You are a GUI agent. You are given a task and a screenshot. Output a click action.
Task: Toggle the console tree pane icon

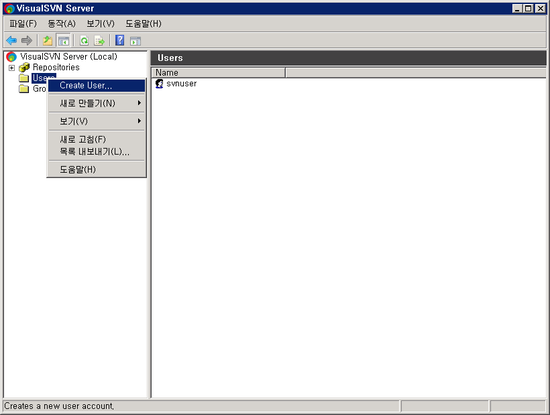click(63, 41)
